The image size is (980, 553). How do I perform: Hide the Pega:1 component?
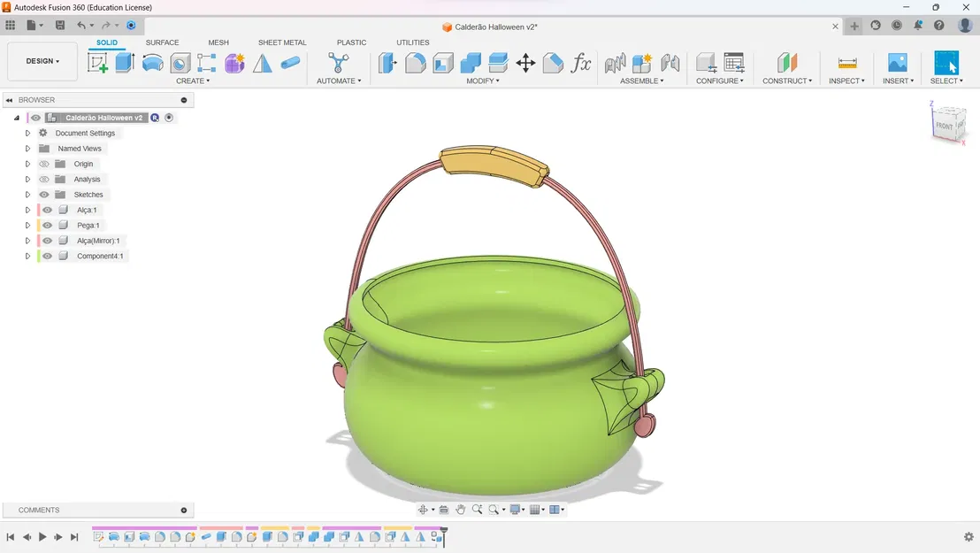(x=48, y=226)
